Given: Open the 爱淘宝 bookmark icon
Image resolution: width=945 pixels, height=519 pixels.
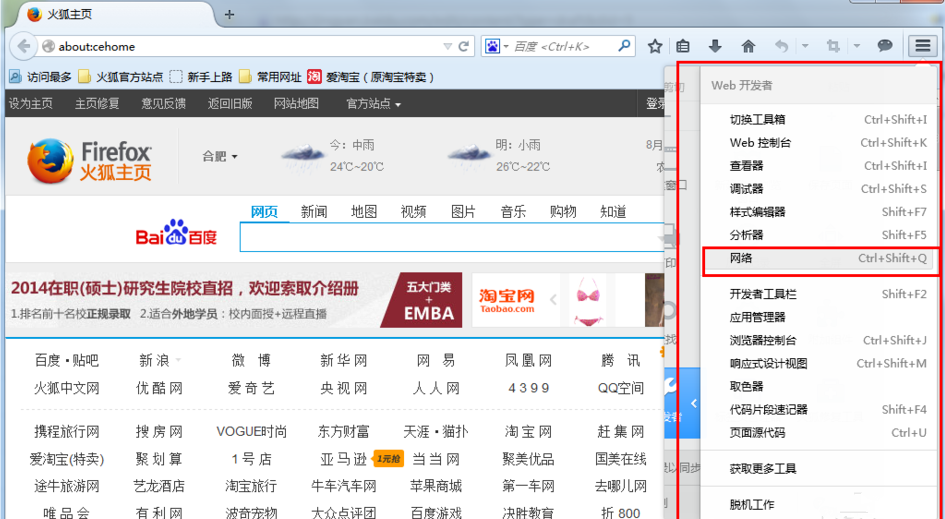Looking at the screenshot, I should coord(314,77).
